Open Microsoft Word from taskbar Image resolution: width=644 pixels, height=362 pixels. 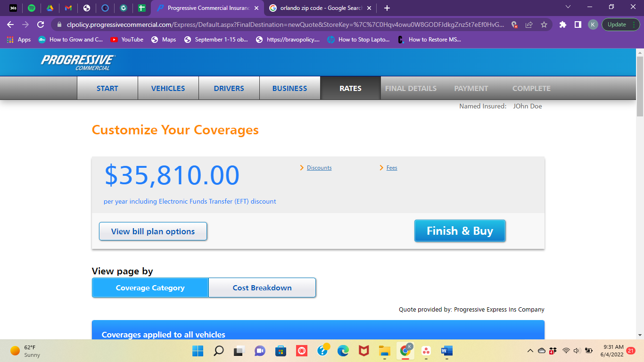click(447, 351)
